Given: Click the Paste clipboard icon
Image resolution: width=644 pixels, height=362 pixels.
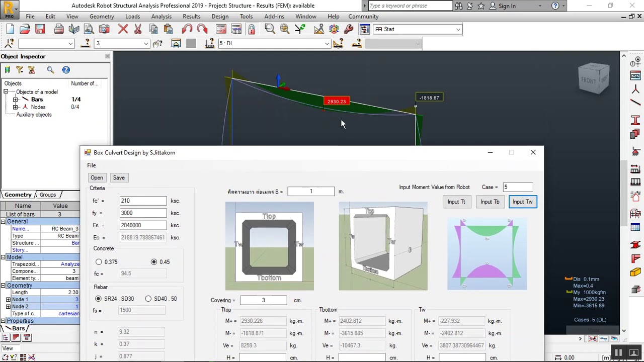Looking at the screenshot, I should tap(168, 29).
